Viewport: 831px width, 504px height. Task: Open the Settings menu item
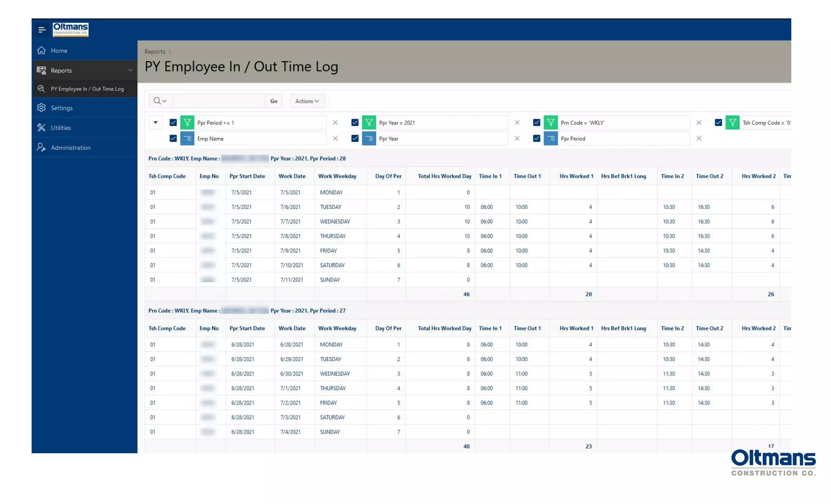pos(62,108)
